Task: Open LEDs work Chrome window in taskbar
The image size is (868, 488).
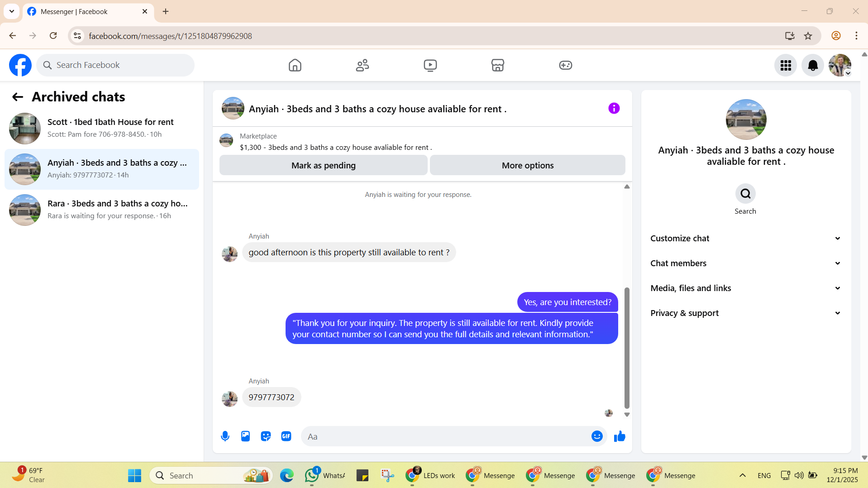Action: tap(430, 475)
